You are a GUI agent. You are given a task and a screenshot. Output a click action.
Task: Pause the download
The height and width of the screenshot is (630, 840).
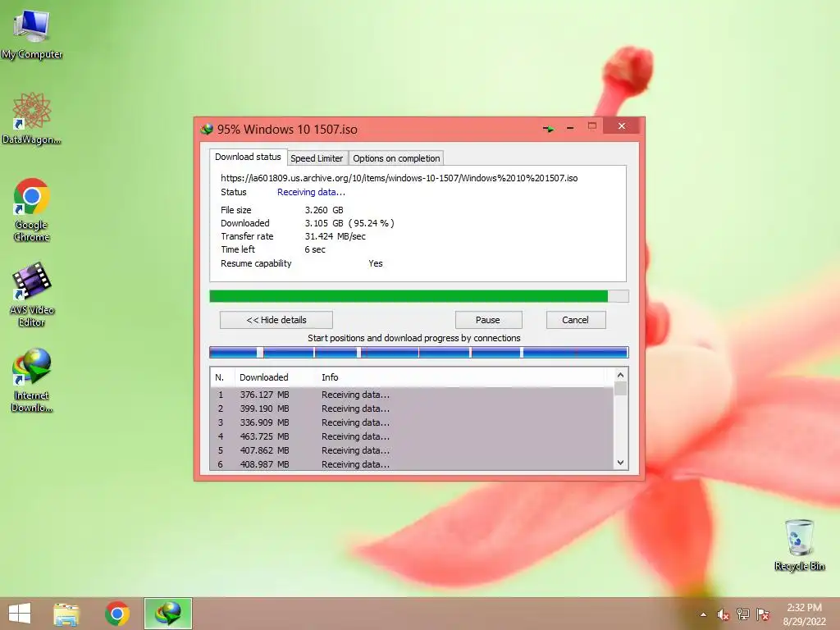click(488, 320)
